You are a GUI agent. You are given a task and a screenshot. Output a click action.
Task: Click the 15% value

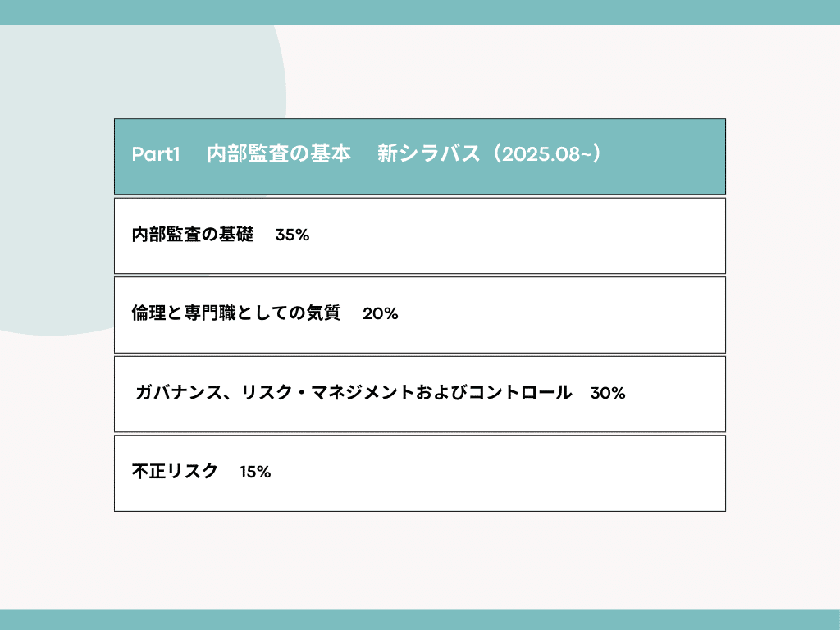[x=255, y=472]
